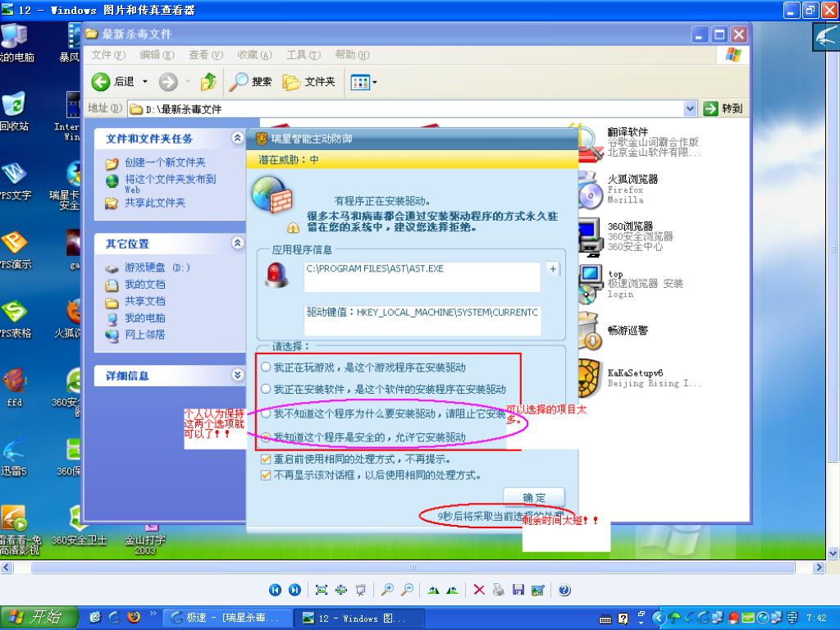Zoom out with the magnifier minus icon
This screenshot has width=840, height=630.
point(407,590)
